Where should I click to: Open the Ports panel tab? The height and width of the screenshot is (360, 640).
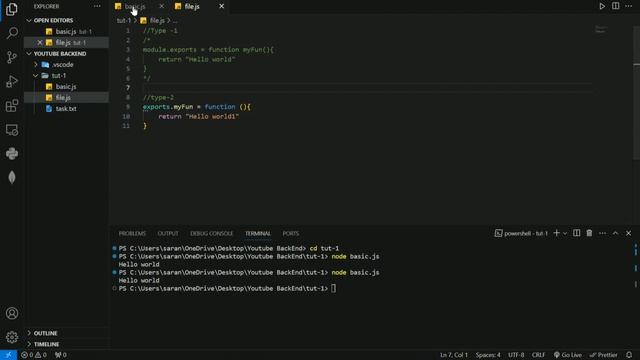click(291, 233)
